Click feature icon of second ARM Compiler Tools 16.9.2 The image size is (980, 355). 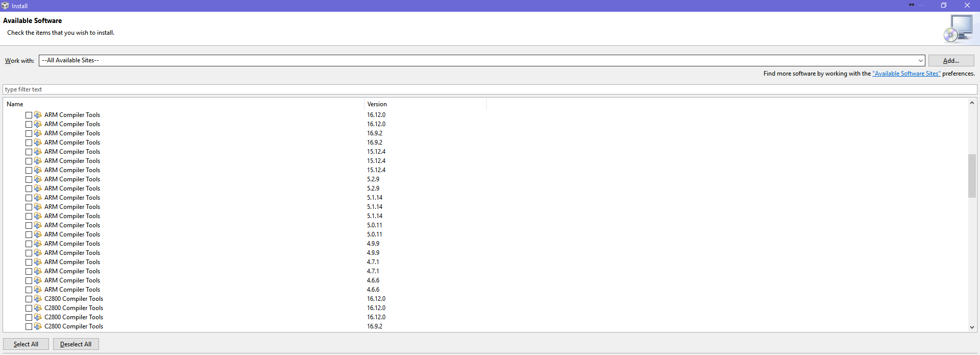click(38, 143)
